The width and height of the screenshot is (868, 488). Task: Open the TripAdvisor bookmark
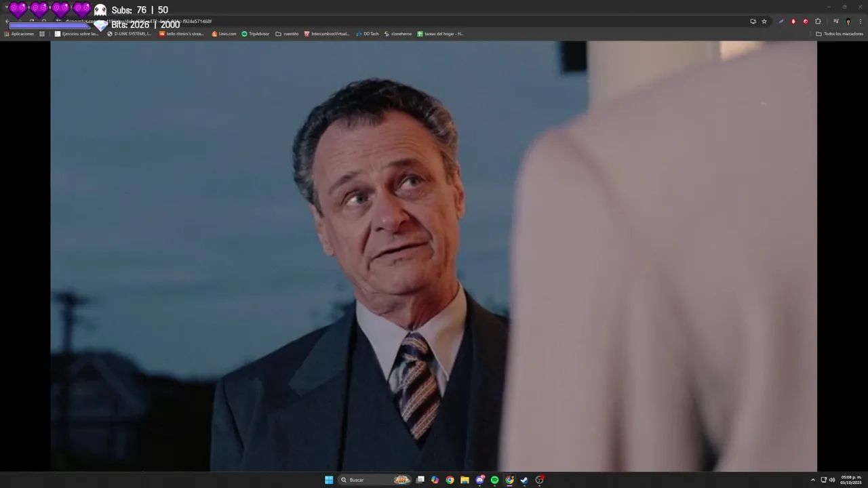click(256, 34)
